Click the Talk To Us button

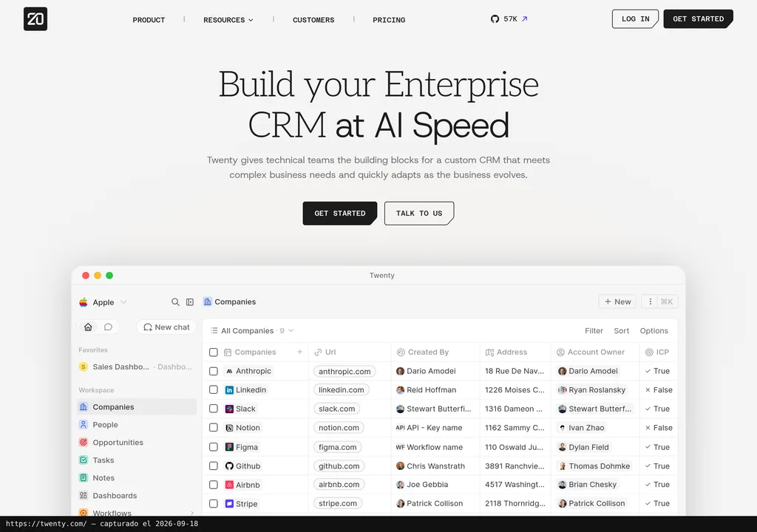click(x=419, y=214)
